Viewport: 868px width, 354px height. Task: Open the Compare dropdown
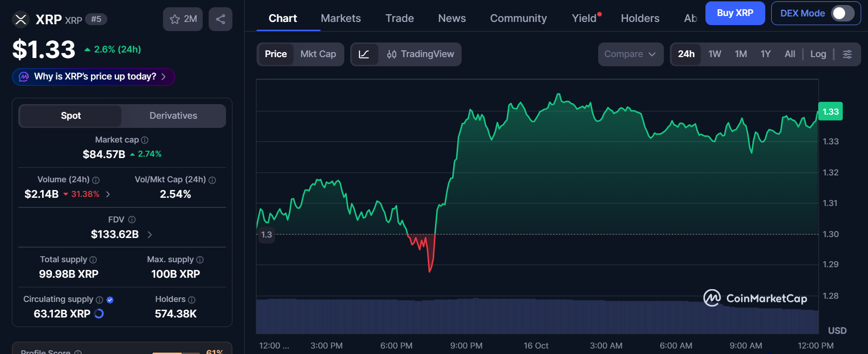click(631, 54)
